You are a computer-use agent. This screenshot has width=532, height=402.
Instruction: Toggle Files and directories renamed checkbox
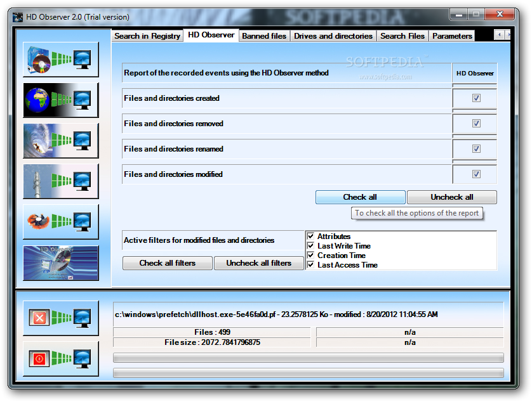[476, 149]
